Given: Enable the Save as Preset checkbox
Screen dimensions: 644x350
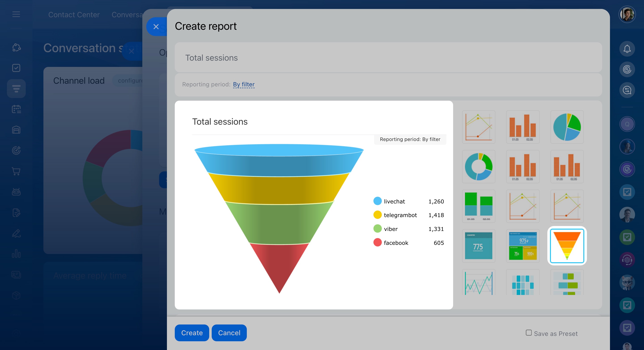Looking at the screenshot, I should (x=529, y=333).
